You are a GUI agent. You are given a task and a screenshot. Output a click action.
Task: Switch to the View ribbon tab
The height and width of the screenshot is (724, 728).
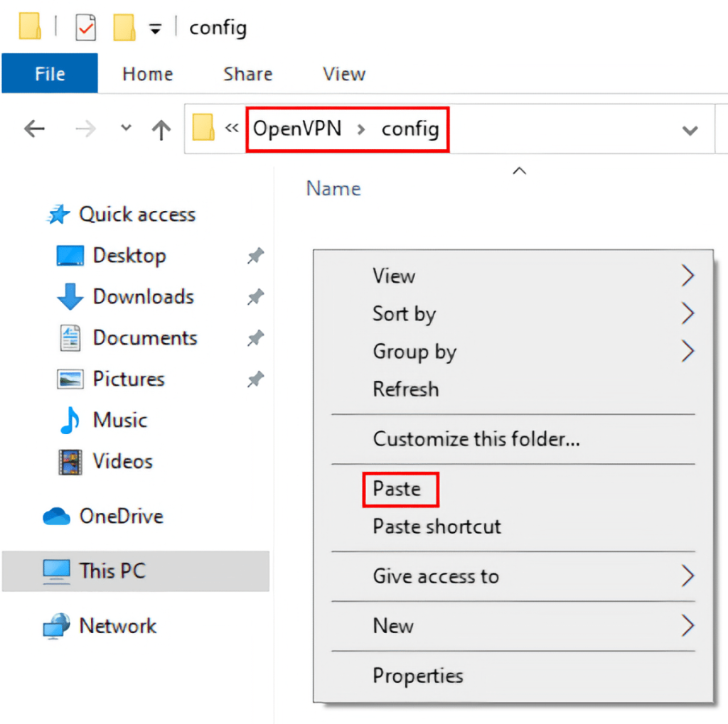(344, 75)
